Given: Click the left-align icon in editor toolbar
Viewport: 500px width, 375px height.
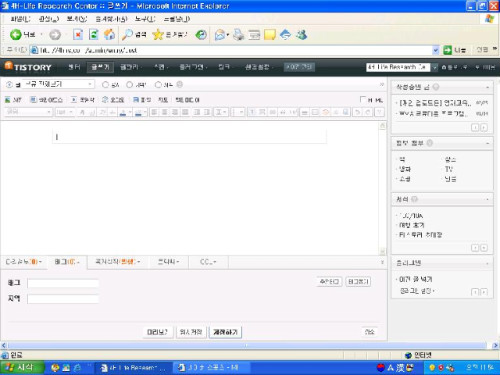Looking at the screenshot, I should click(x=154, y=112).
